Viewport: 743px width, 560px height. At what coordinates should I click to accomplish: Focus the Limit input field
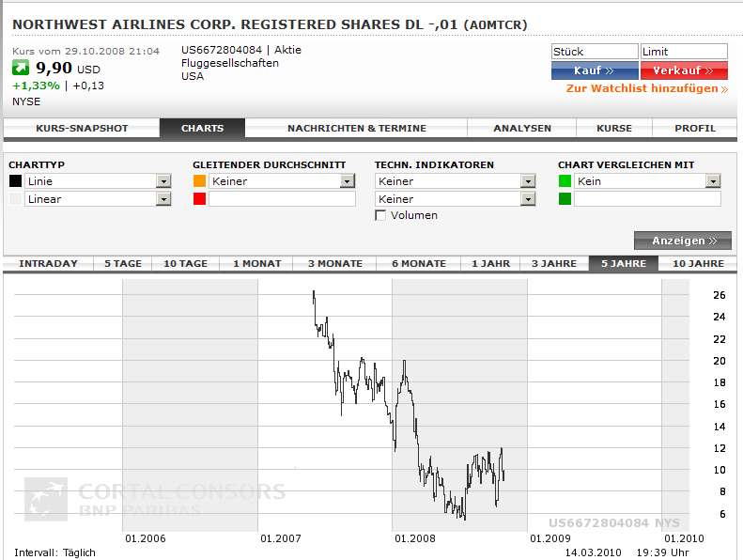click(684, 52)
